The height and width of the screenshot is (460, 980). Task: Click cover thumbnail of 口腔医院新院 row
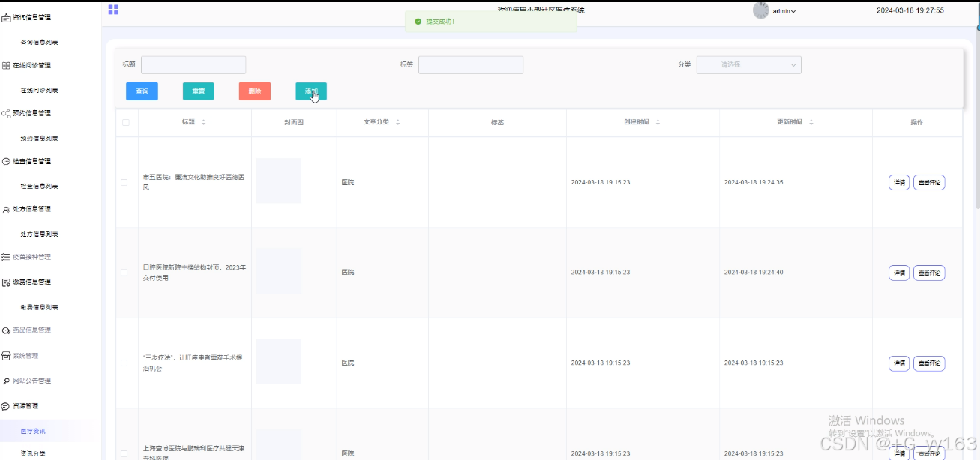279,271
